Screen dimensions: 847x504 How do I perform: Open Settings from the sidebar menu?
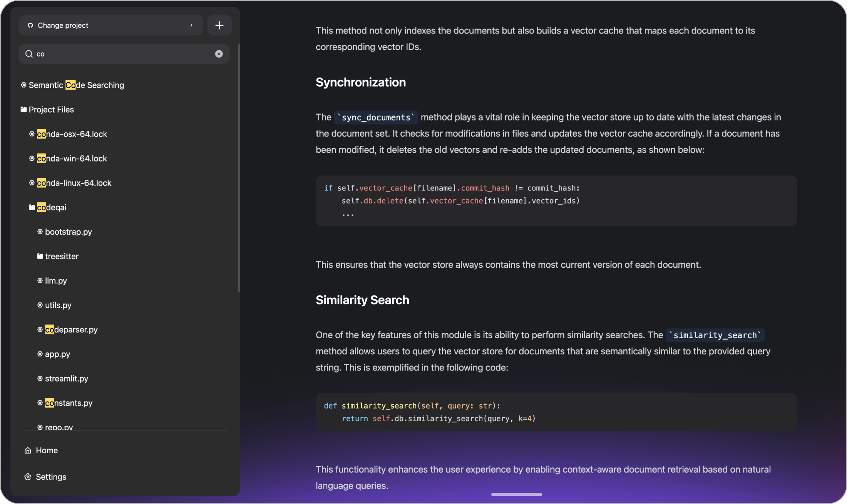click(x=50, y=477)
